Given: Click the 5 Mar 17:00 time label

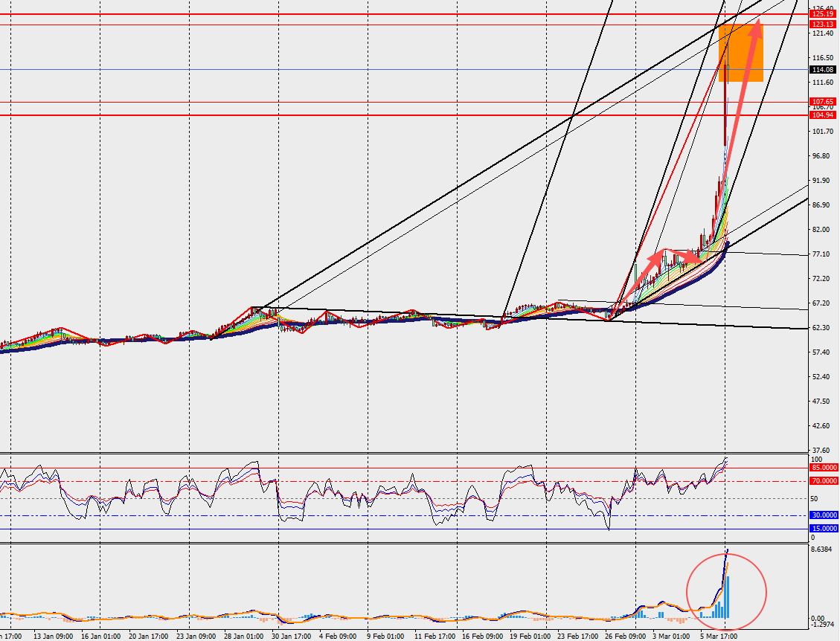Looking at the screenshot, I should coord(719,637).
